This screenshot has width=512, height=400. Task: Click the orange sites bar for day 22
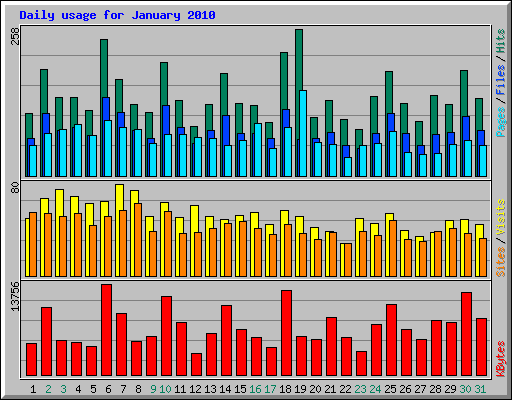tap(348, 260)
